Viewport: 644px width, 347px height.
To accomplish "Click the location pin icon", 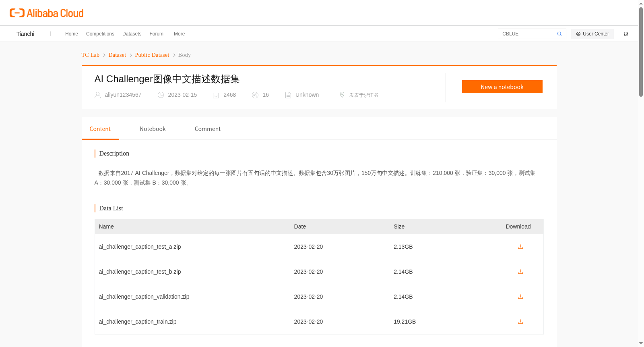I will coord(342,95).
